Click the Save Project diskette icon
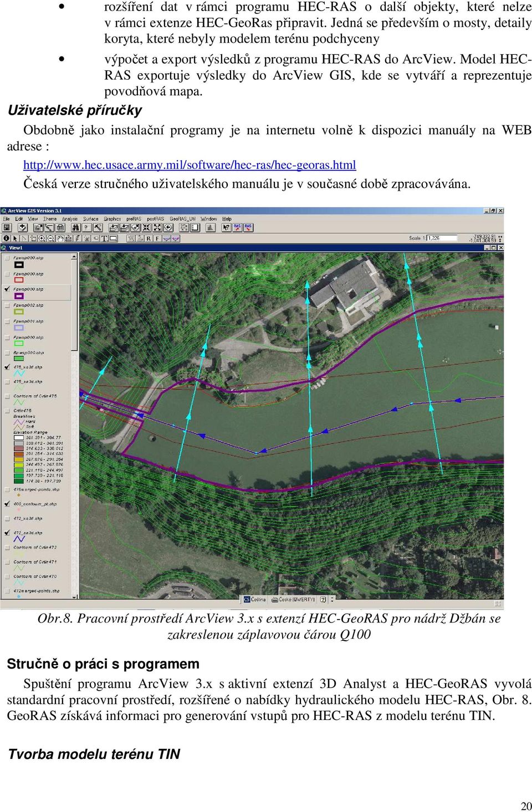532x812 pixels. pyautogui.click(x=6, y=227)
